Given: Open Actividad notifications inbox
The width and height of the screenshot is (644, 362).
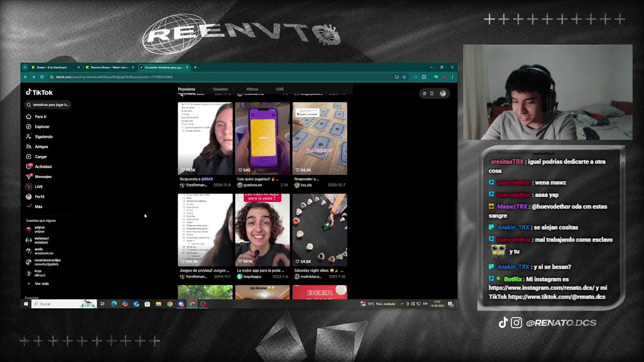Looking at the screenshot, I should [39, 166].
